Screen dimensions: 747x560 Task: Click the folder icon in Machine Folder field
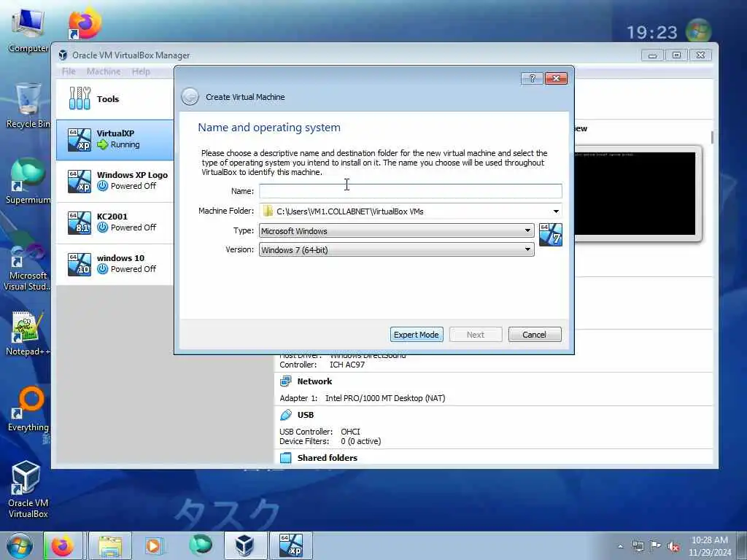(x=268, y=211)
